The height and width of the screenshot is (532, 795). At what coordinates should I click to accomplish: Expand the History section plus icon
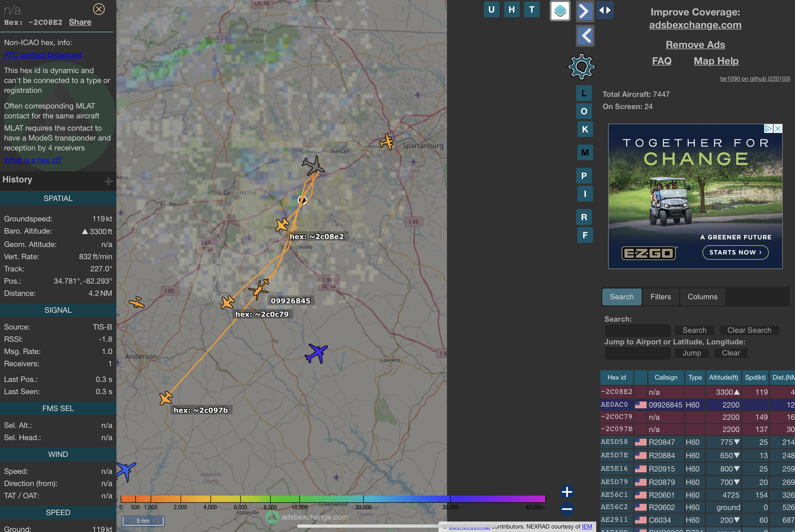(x=108, y=181)
